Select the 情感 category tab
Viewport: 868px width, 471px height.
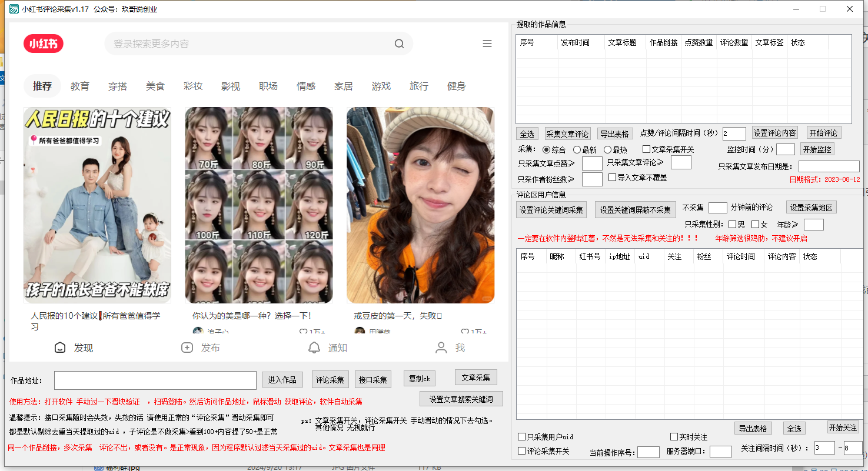[x=306, y=86]
